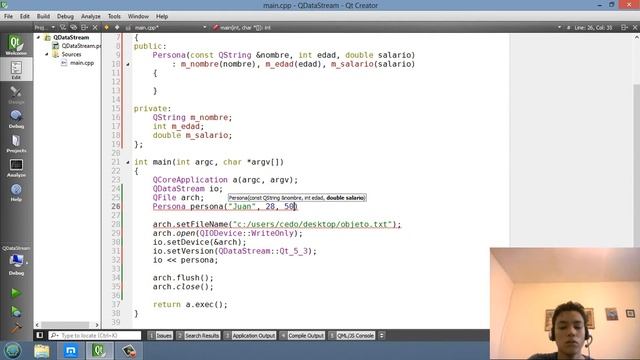The width and height of the screenshot is (640, 360).
Task: Split the Projects side pane
Action: pos(84,27)
